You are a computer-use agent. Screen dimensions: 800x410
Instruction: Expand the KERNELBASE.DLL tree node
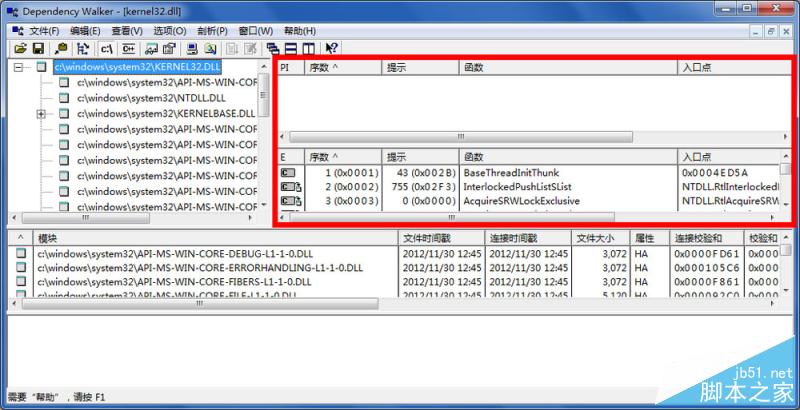42,114
